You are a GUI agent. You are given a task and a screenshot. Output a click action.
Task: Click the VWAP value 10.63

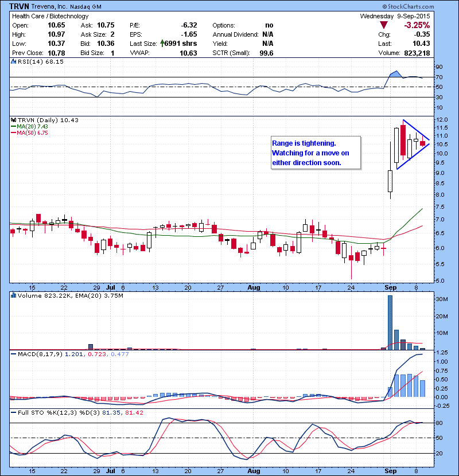(188, 53)
